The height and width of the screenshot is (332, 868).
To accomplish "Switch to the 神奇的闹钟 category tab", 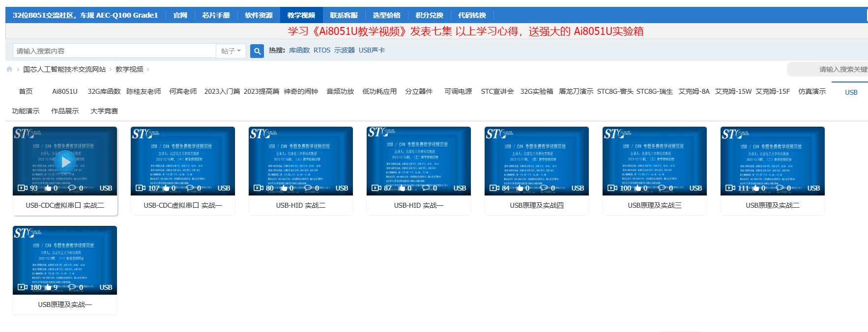I will click(301, 91).
